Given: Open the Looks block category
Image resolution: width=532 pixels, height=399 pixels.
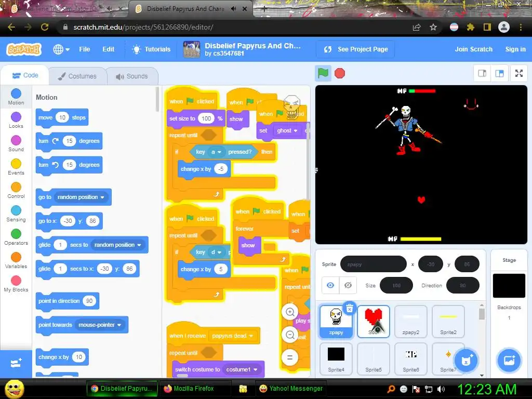Looking at the screenshot, I should click(16, 120).
